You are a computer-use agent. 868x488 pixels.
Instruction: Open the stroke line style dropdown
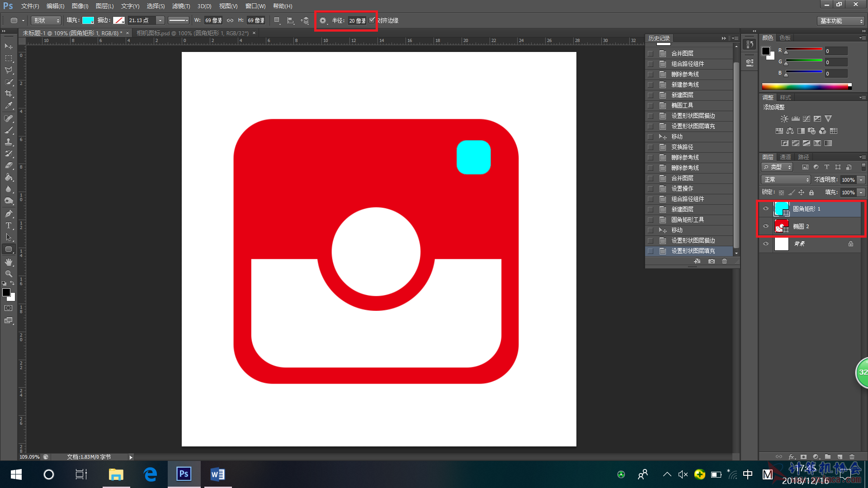point(178,20)
